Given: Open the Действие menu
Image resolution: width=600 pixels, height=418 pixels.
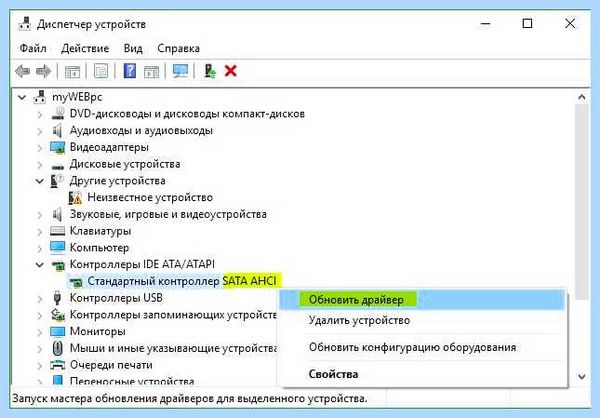Looking at the screenshot, I should [x=85, y=48].
